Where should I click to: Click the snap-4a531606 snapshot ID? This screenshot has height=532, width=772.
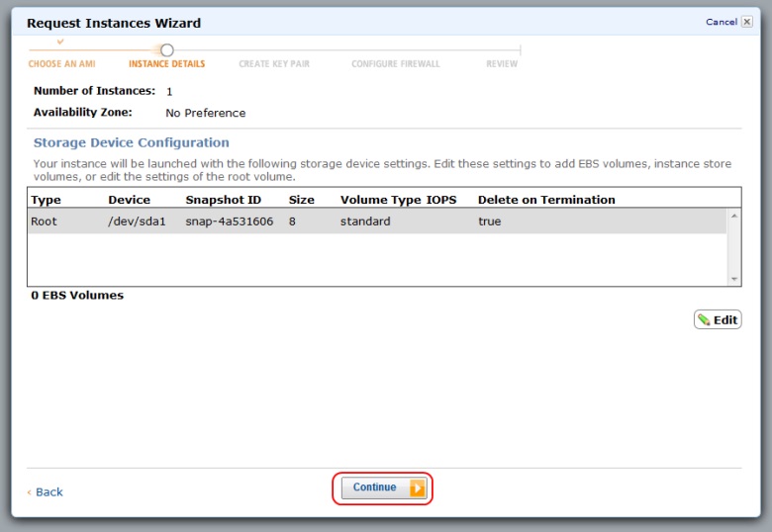(x=230, y=222)
